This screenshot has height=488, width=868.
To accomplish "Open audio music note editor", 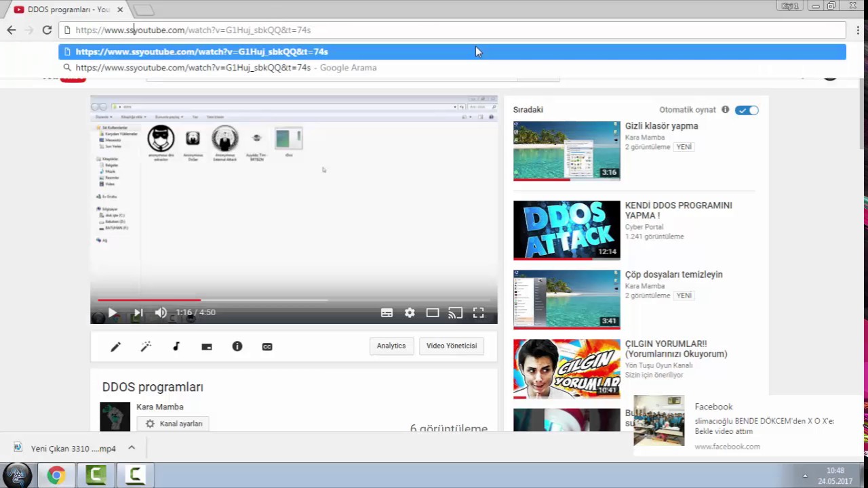I will click(x=176, y=346).
